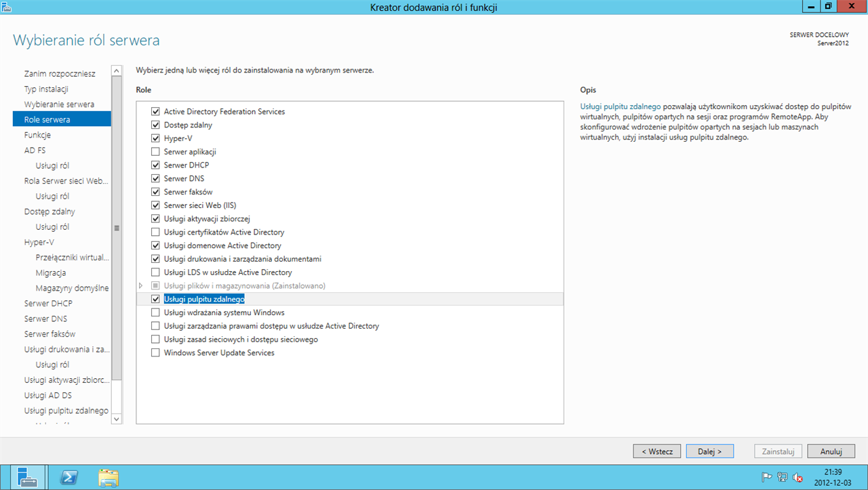Screen dimensions: 868x490
Task: Uncheck the Usługi pulpitu zdalnego checkbox
Action: tap(155, 299)
